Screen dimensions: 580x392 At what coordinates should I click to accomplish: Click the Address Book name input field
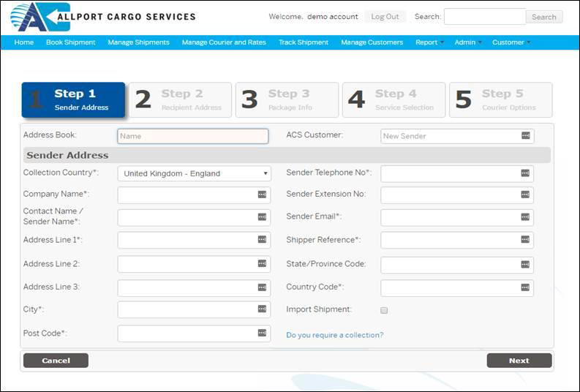pos(193,136)
